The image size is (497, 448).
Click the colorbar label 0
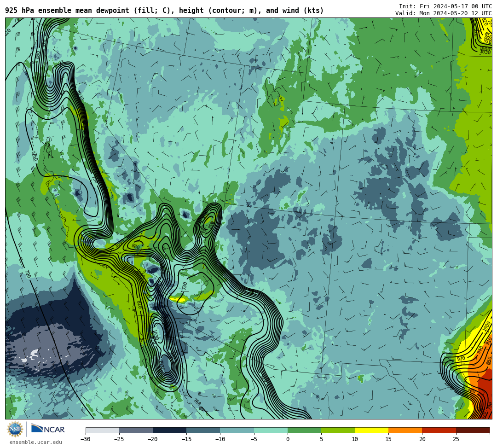pos(288,439)
